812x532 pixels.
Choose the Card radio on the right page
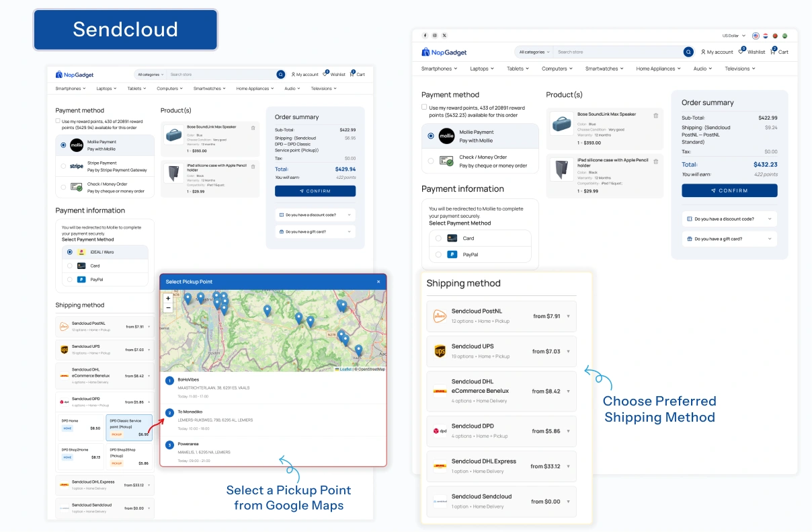click(x=438, y=238)
